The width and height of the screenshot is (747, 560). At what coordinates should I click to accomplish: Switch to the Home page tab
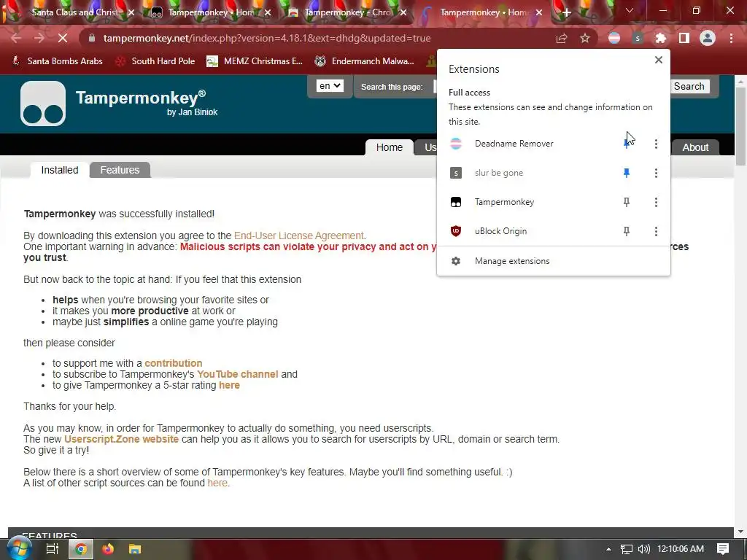click(x=390, y=147)
